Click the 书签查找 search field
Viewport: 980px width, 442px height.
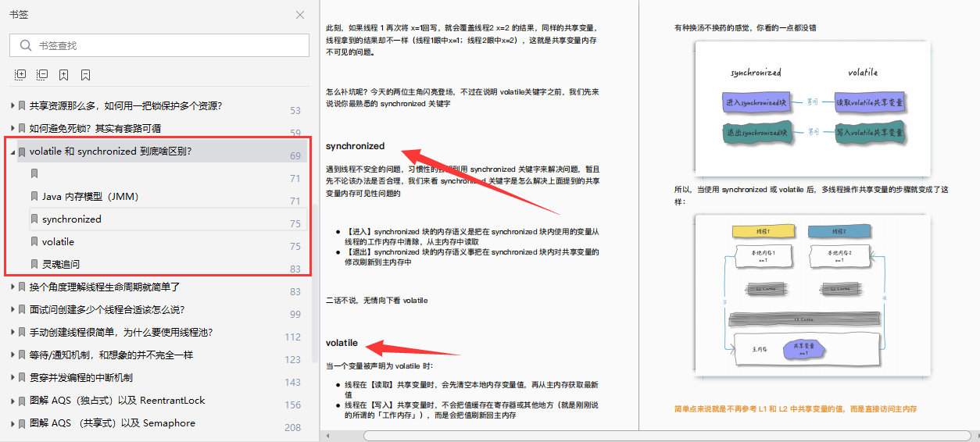point(159,45)
